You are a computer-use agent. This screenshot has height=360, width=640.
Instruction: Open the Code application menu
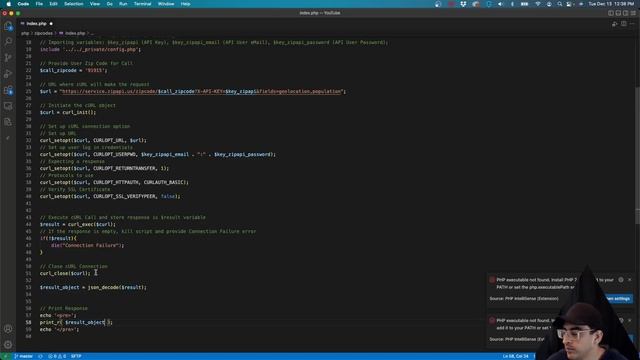tap(23, 4)
